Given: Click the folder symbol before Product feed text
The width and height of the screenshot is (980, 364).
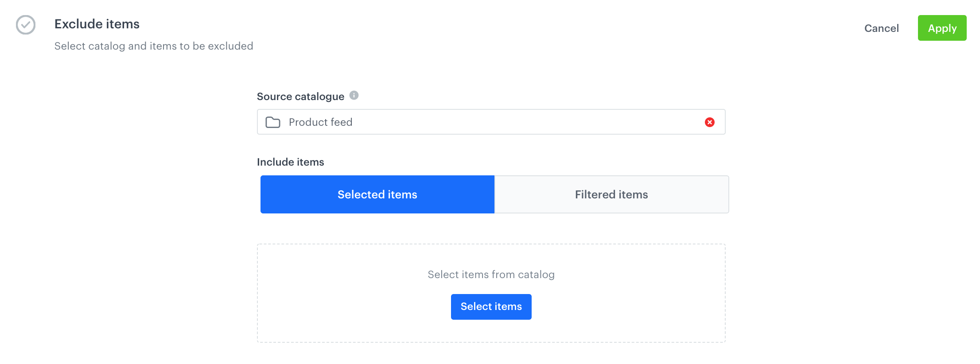Looking at the screenshot, I should 273,122.
